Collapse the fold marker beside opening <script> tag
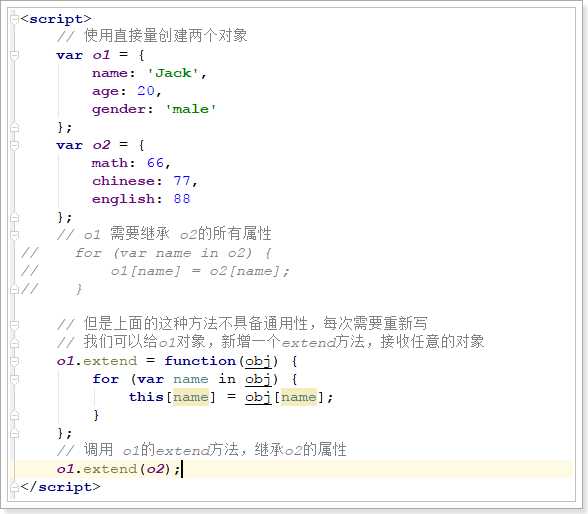This screenshot has height=514, width=588. pos(14,19)
